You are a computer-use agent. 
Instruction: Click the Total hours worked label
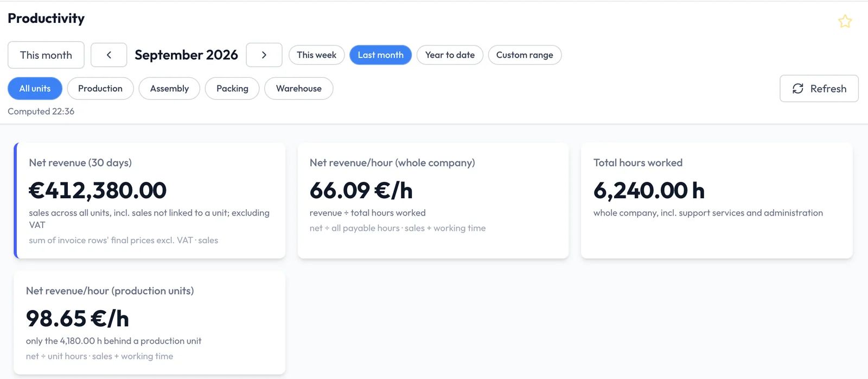pos(638,163)
